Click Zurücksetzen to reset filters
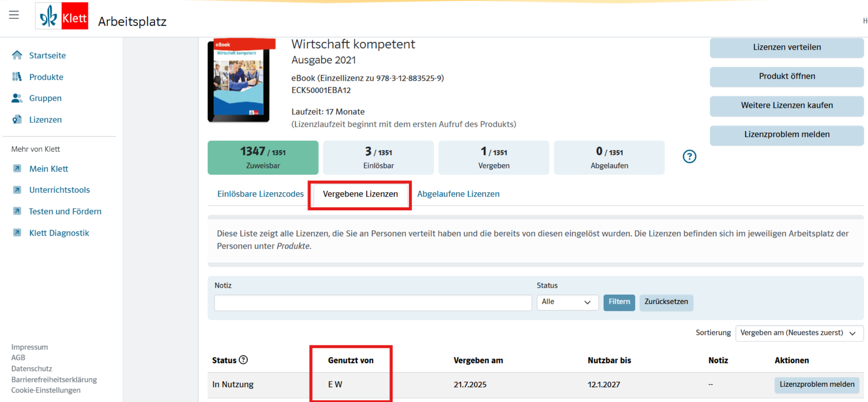868x402 pixels. point(666,302)
